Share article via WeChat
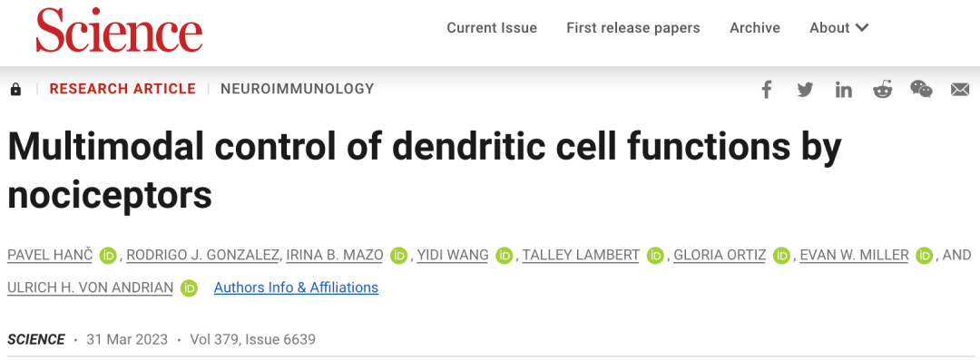 tap(921, 90)
